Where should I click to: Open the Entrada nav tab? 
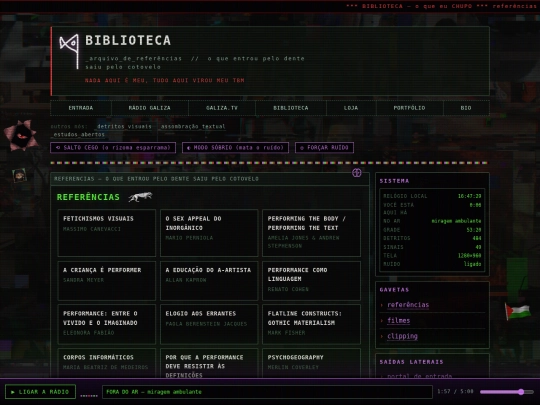(x=81, y=108)
